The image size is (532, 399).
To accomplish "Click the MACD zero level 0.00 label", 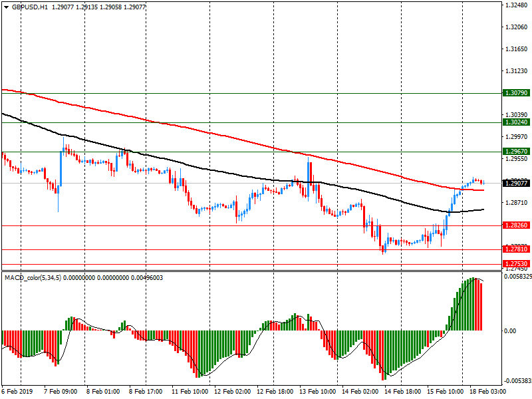I will coord(511,331).
